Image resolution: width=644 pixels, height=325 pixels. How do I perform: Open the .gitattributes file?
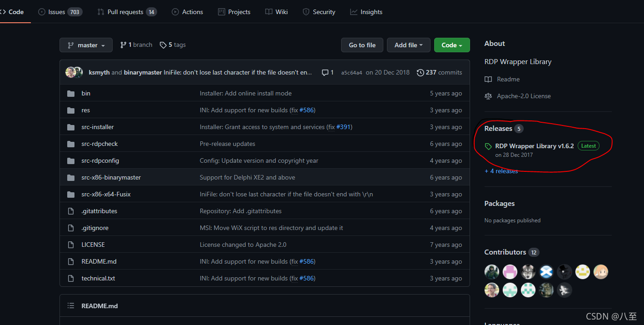coord(99,211)
